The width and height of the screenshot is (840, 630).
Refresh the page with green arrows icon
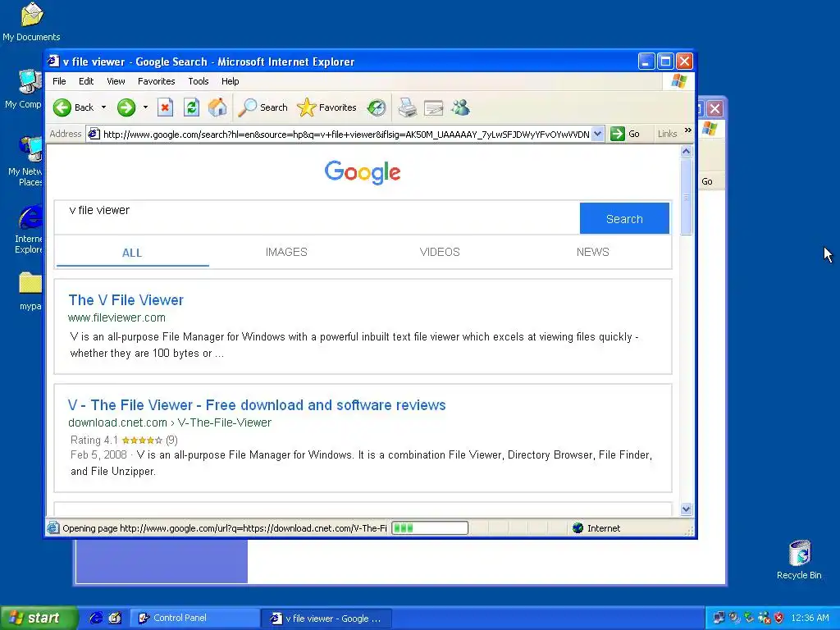[x=191, y=107]
